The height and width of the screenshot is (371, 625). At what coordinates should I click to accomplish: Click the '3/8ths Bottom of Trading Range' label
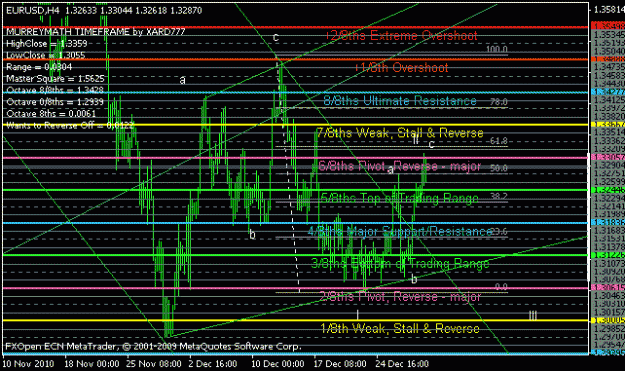400,263
